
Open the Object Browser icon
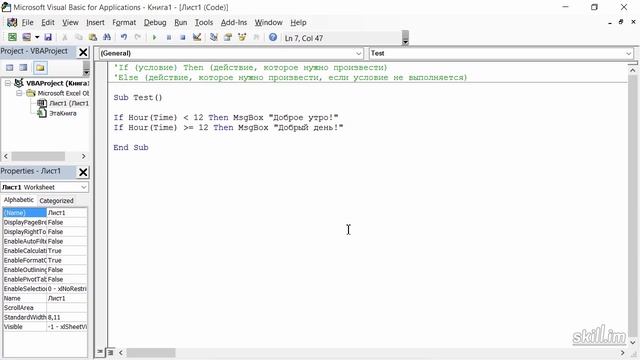[242, 38]
